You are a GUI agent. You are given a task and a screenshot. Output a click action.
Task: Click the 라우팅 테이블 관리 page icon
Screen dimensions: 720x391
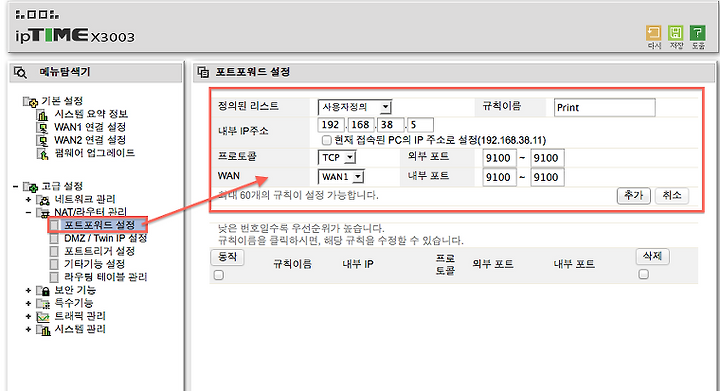(54, 277)
